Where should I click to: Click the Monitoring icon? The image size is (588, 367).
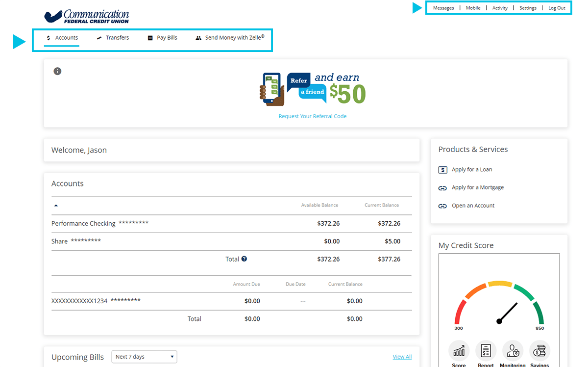click(x=513, y=351)
